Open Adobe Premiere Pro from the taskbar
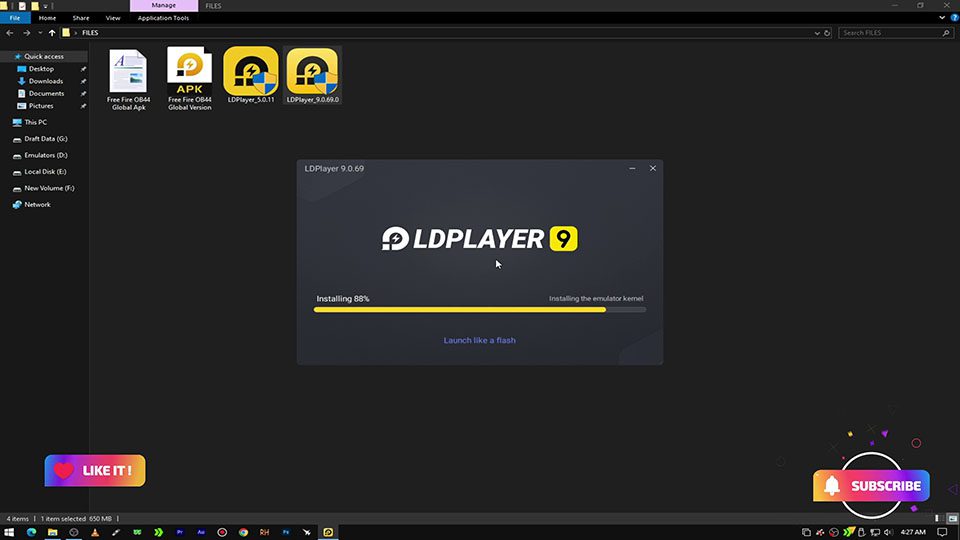960x540 pixels. 179,533
